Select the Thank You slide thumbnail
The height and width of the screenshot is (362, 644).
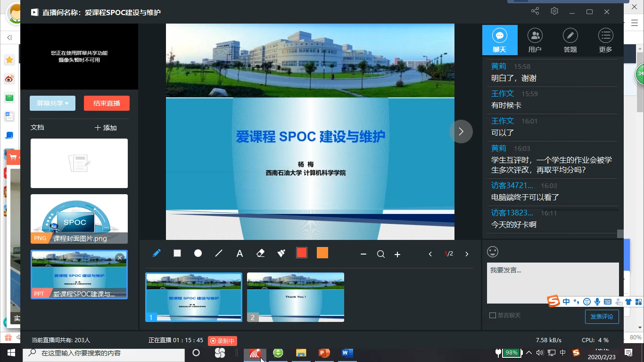[296, 297]
